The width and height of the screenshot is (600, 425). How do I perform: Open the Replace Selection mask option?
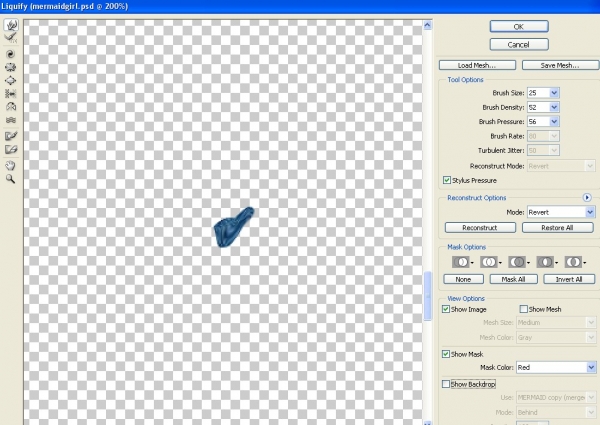click(x=463, y=262)
